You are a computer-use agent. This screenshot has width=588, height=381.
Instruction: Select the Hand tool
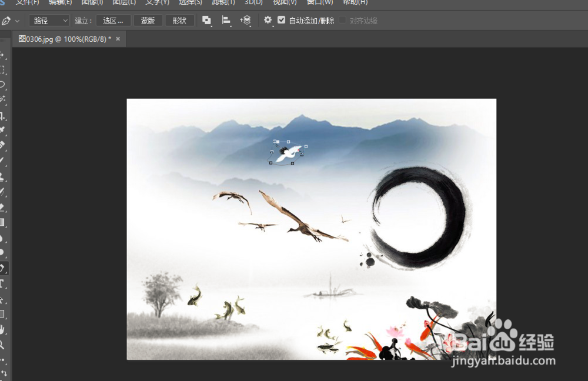pos(2,330)
